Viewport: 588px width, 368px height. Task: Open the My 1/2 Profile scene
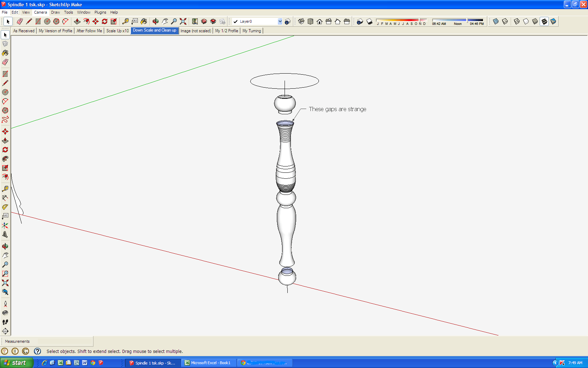[x=226, y=31]
